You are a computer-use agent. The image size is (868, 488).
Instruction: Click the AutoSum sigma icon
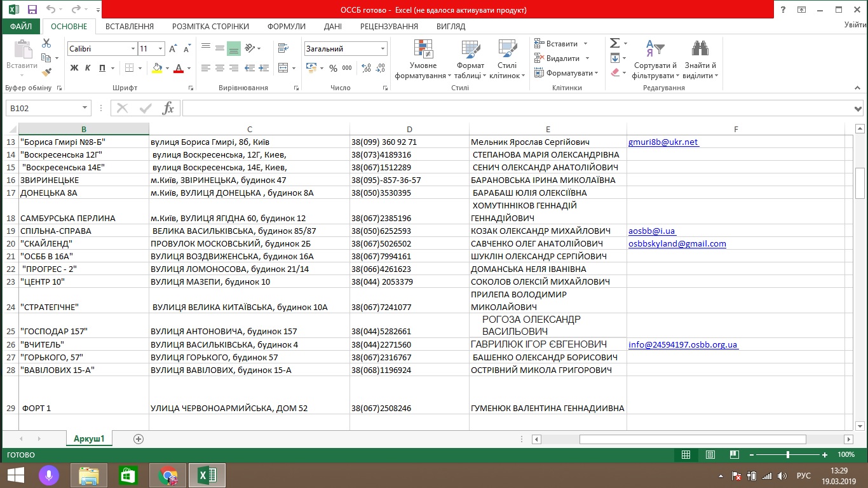pos(614,43)
